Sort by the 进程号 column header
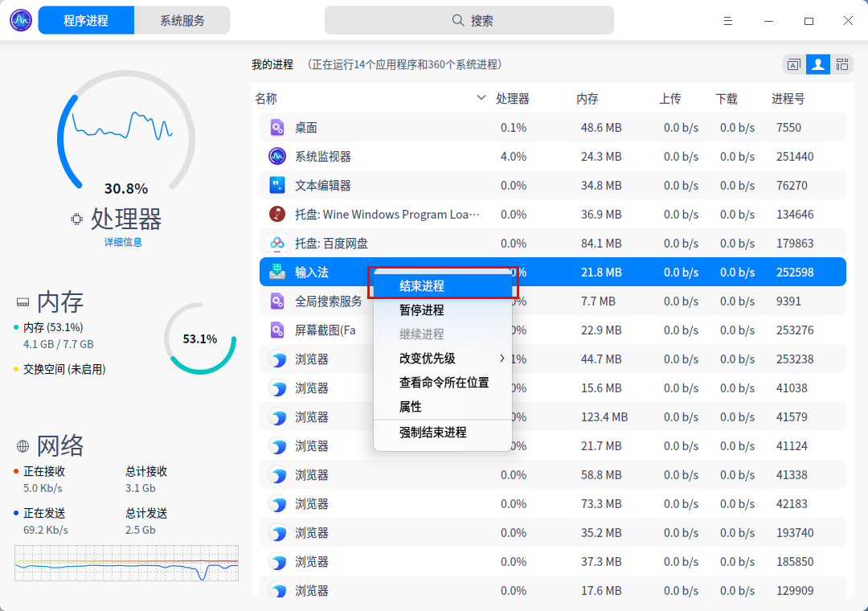 [x=788, y=99]
